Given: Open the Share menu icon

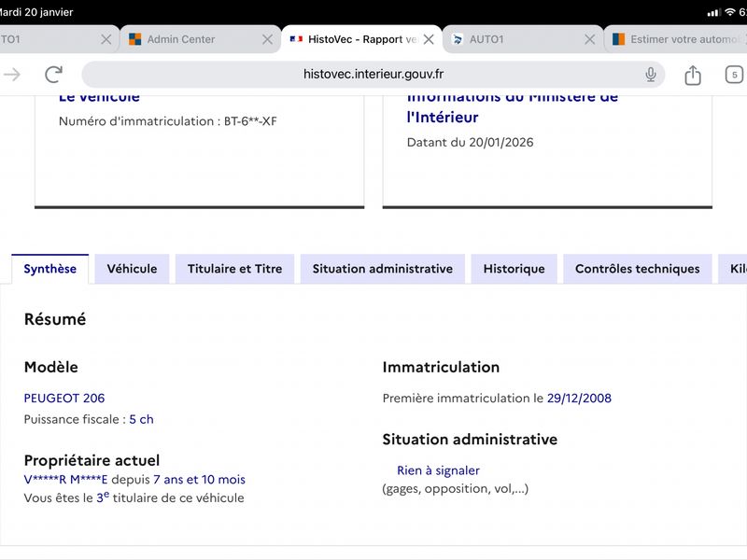Looking at the screenshot, I should tap(692, 76).
